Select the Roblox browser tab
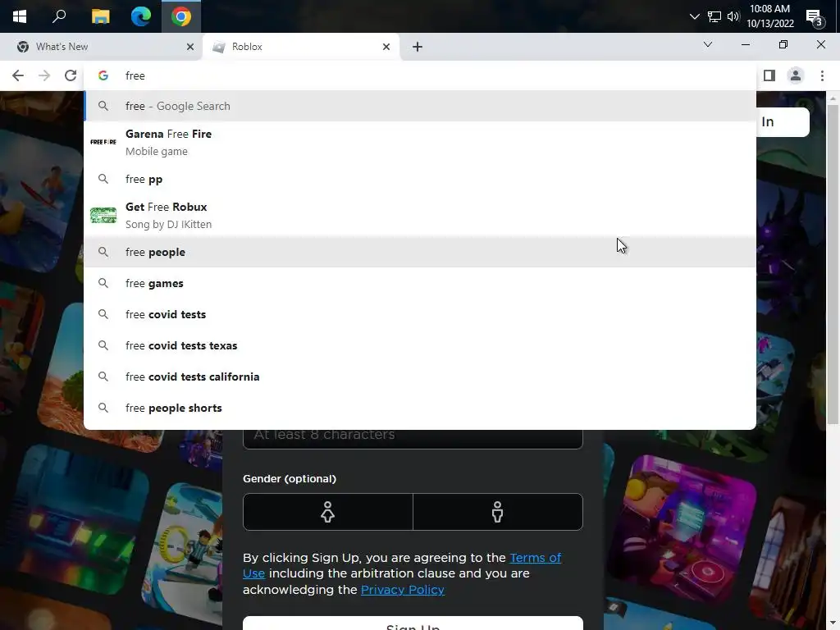840x630 pixels. point(301,47)
